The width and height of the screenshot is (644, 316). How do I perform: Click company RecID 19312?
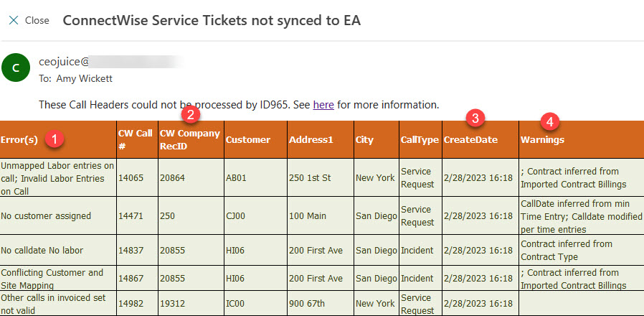(173, 304)
